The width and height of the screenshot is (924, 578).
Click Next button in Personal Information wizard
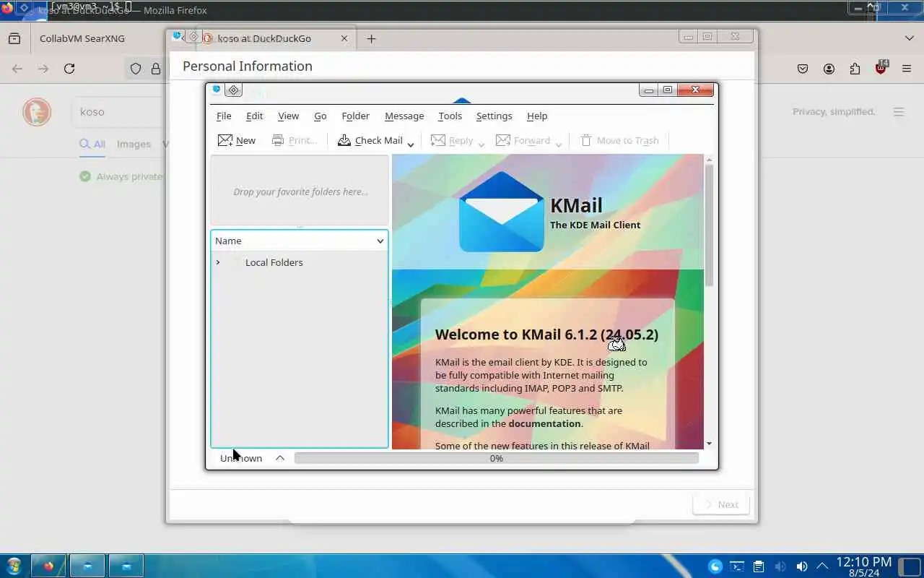(720, 504)
